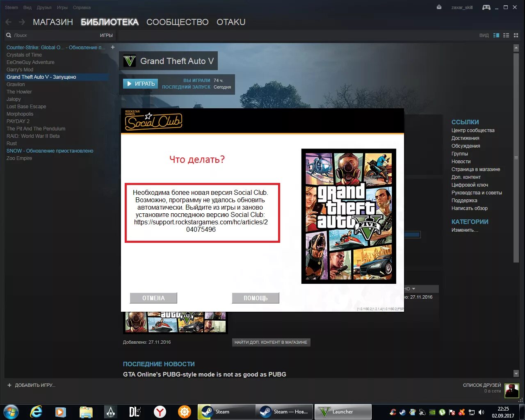Open the Друзья menu
Viewport: 525px width, 420px height.
44,7
